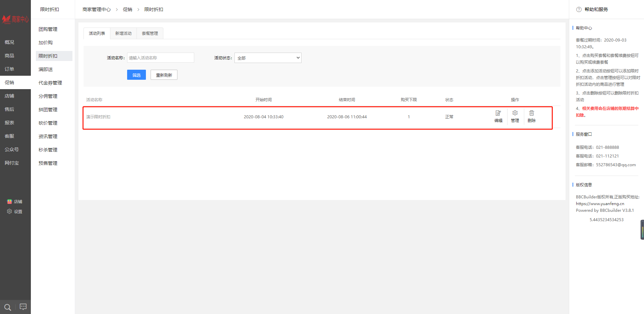Viewport: 644px width, 314px height.
Task: Click 购买下限 column header
Action: 409,100
